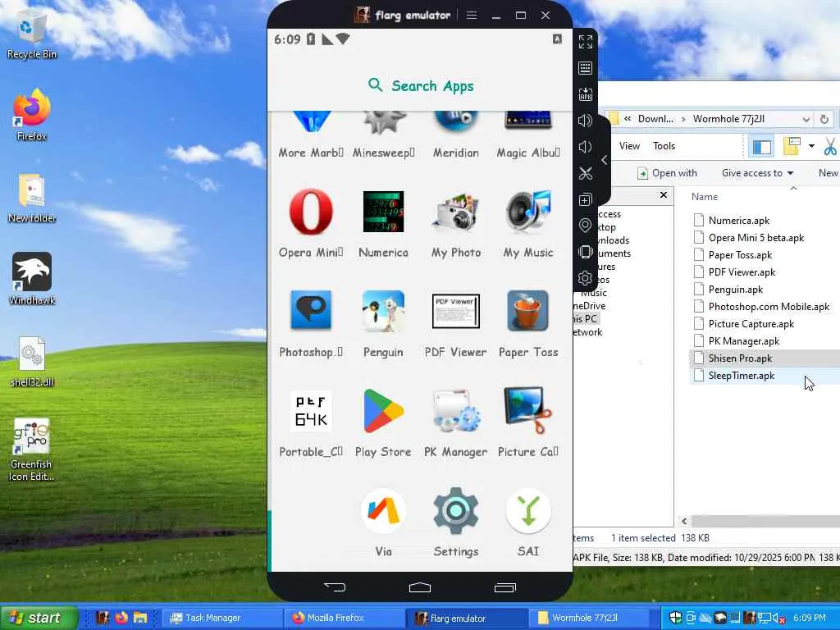The width and height of the screenshot is (840, 630).
Task: Open PDF Viewer app
Action: pyautogui.click(x=456, y=311)
